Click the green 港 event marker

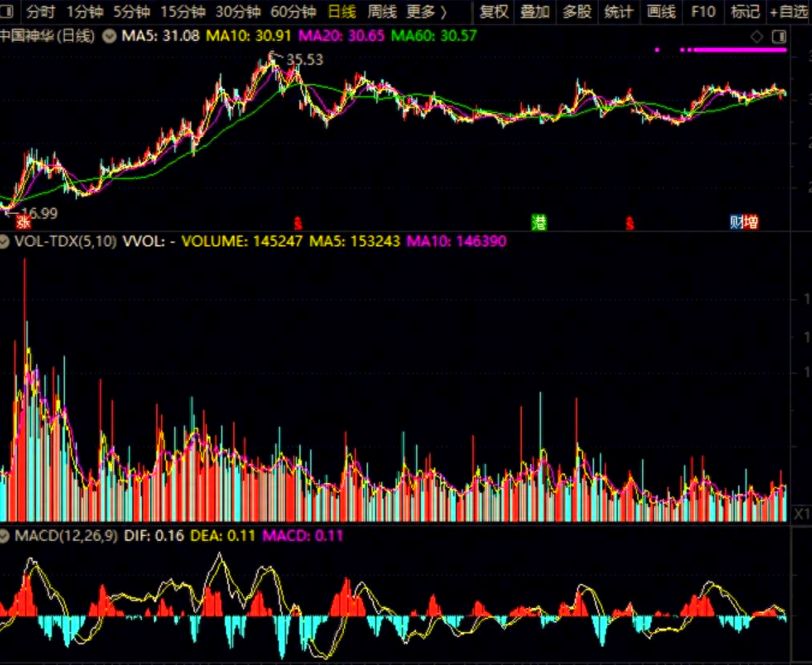(x=539, y=223)
